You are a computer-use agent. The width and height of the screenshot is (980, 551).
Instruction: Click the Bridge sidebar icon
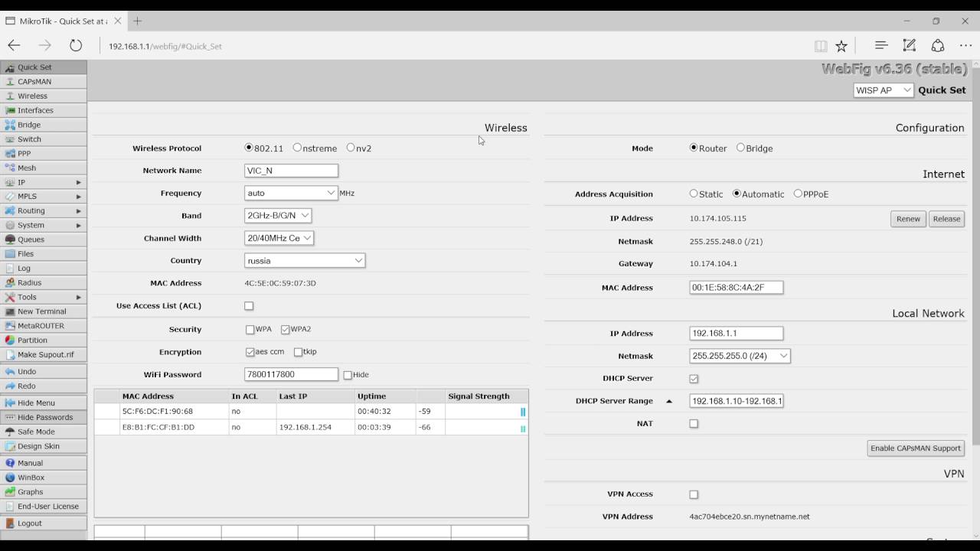[10, 125]
